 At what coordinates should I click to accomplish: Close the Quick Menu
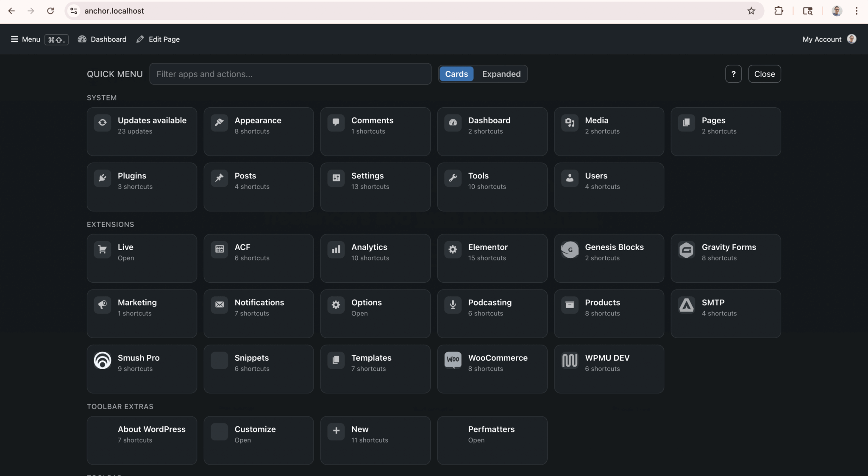764,74
